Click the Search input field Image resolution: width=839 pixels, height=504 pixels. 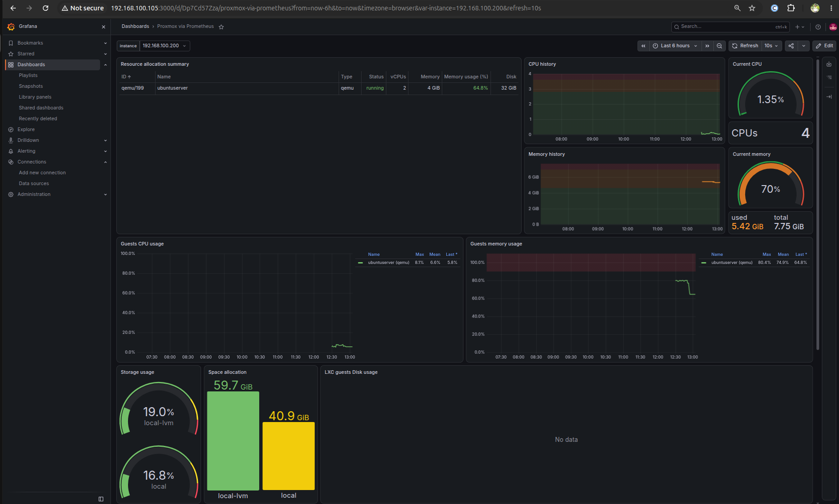click(x=730, y=27)
